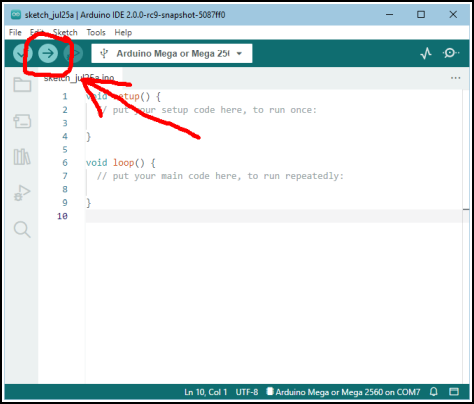Screen dimensions: 474x404
Task: Minimize the Arduino IDE window
Action: (389, 15)
